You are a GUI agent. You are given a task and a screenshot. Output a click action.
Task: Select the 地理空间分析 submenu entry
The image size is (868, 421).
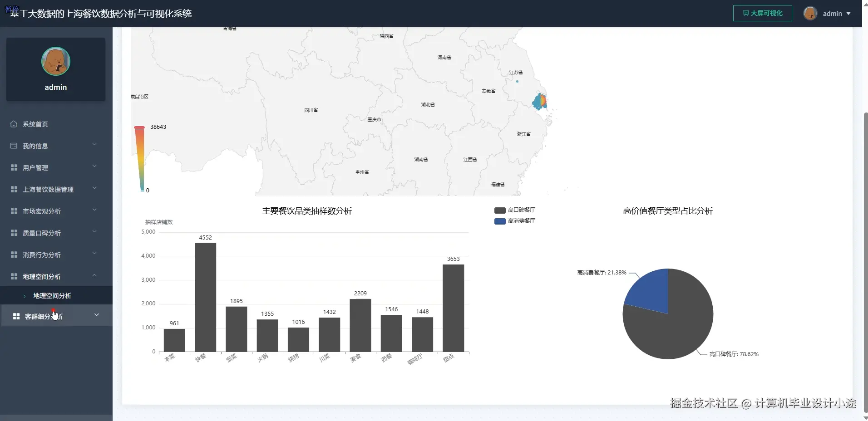pyautogui.click(x=56, y=295)
